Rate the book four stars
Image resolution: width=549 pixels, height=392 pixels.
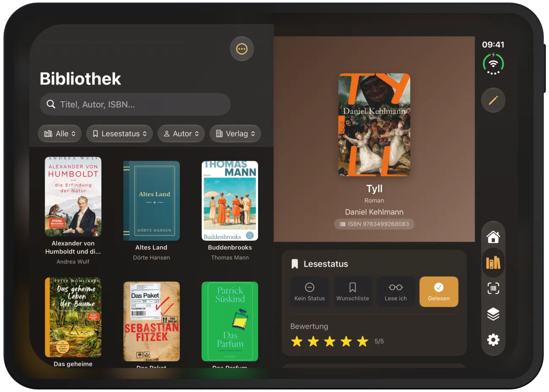pyautogui.click(x=346, y=341)
